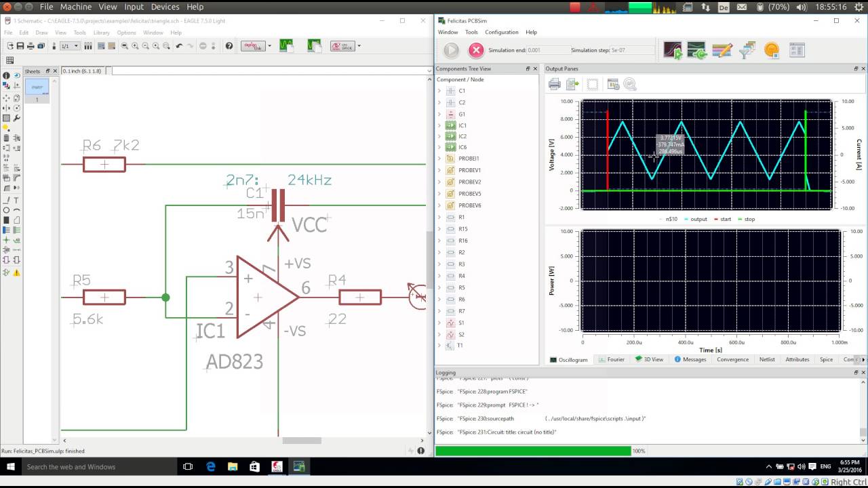
Task: Select the Info tool in EAGLE sidebar
Action: [x=6, y=76]
